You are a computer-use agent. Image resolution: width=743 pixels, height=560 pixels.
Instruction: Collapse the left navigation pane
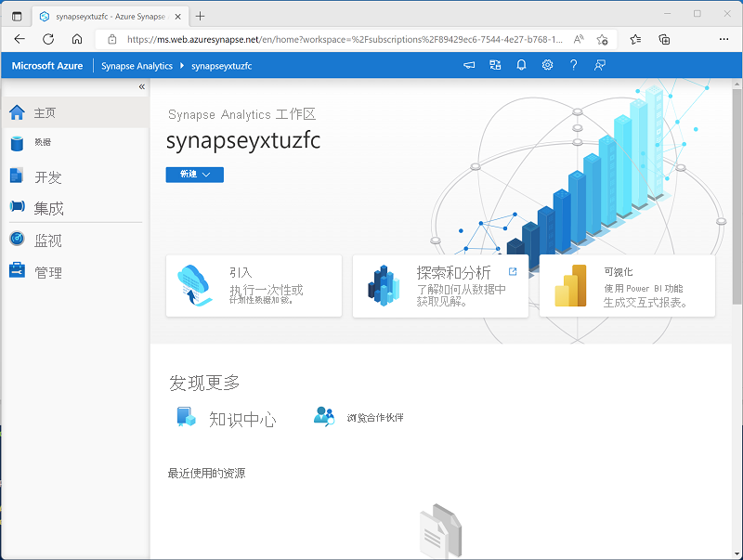[142, 86]
